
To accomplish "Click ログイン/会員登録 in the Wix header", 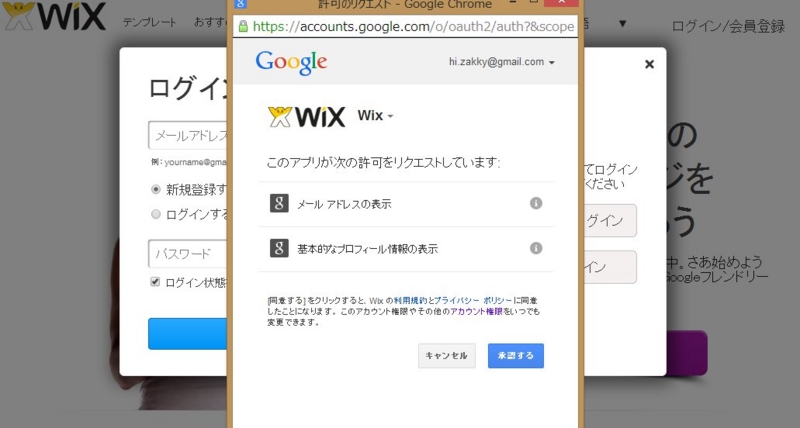I will [x=728, y=26].
